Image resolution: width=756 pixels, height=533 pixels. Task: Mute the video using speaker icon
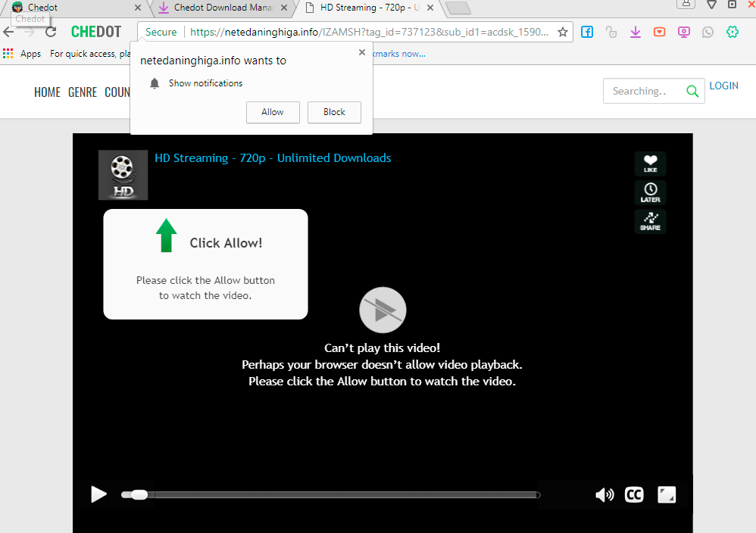pyautogui.click(x=604, y=494)
